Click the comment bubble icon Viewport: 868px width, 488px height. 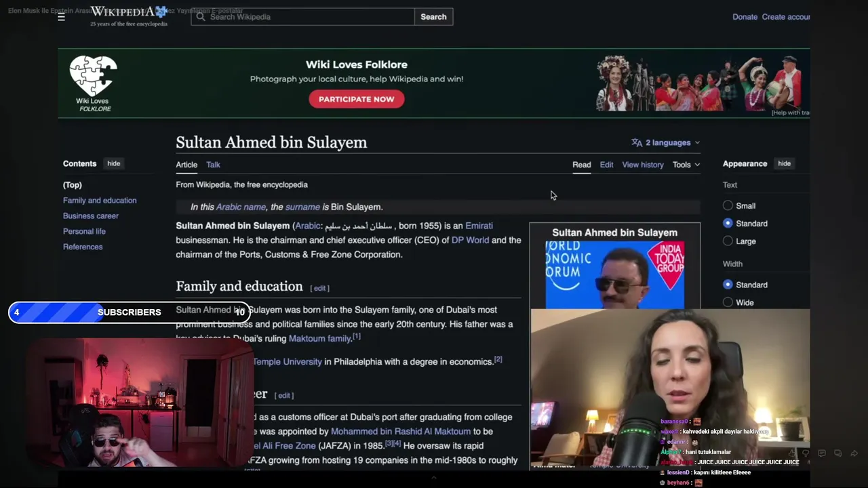pos(822,453)
